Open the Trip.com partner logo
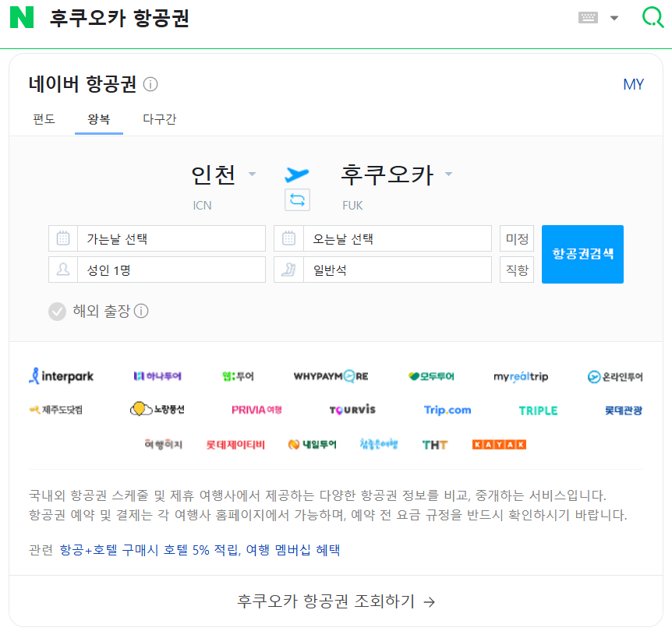Viewport: 672px width, 631px height. [447, 410]
